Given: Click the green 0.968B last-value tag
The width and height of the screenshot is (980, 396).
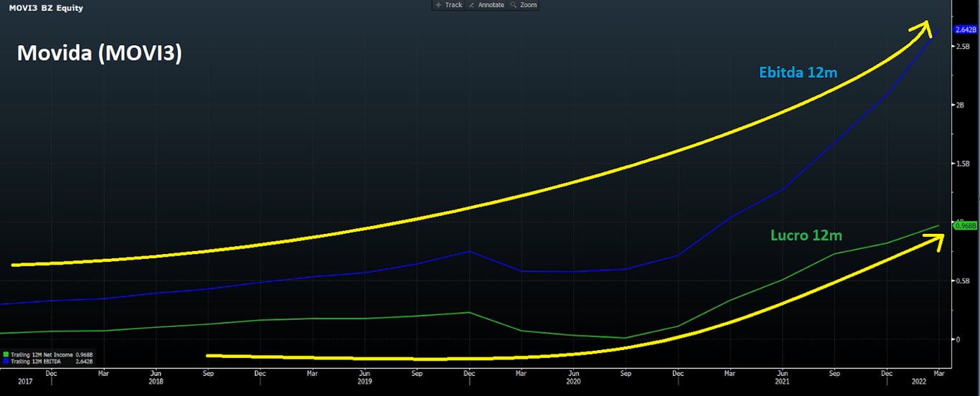Looking at the screenshot, I should coord(966,225).
